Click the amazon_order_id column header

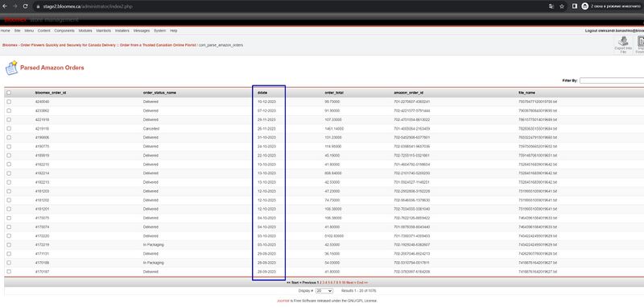(x=408, y=93)
